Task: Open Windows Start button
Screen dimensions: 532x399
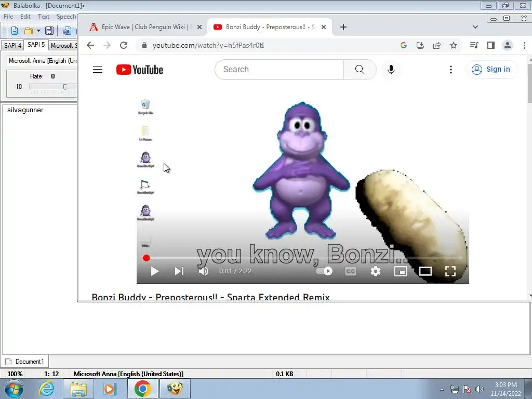Action: tap(14, 389)
